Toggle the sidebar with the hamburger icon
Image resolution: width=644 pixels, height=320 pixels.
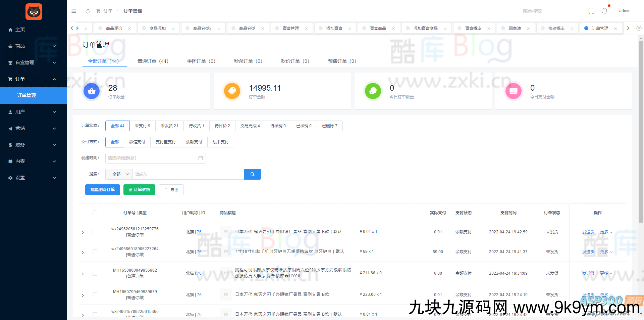tap(74, 11)
